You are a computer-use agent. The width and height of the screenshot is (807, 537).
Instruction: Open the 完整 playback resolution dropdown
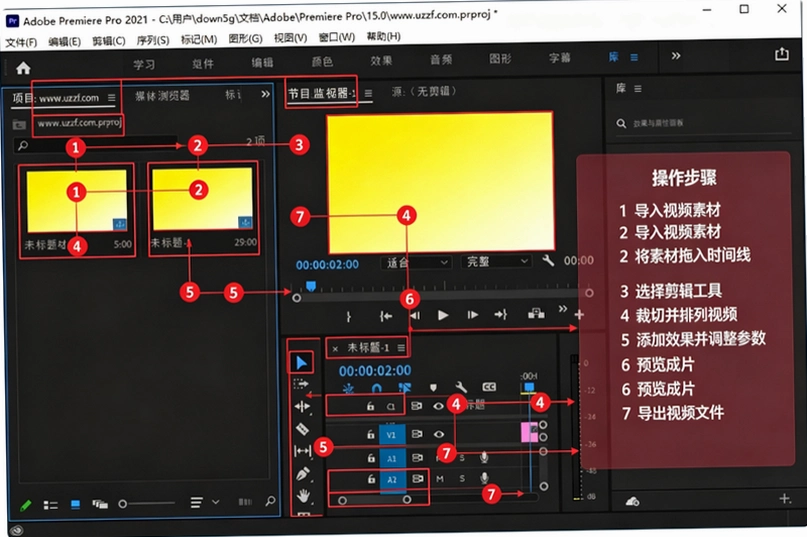click(x=496, y=262)
